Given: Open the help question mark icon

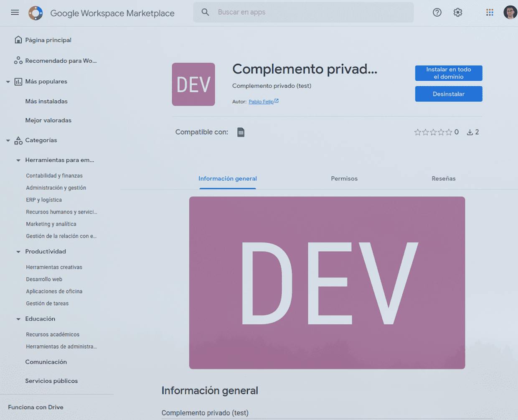Looking at the screenshot, I should point(437,13).
